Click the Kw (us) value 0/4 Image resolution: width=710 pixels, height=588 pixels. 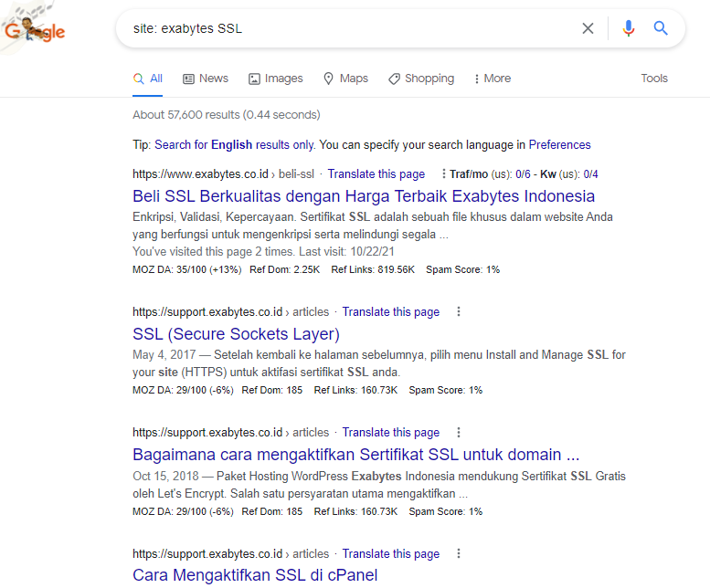pyautogui.click(x=590, y=174)
